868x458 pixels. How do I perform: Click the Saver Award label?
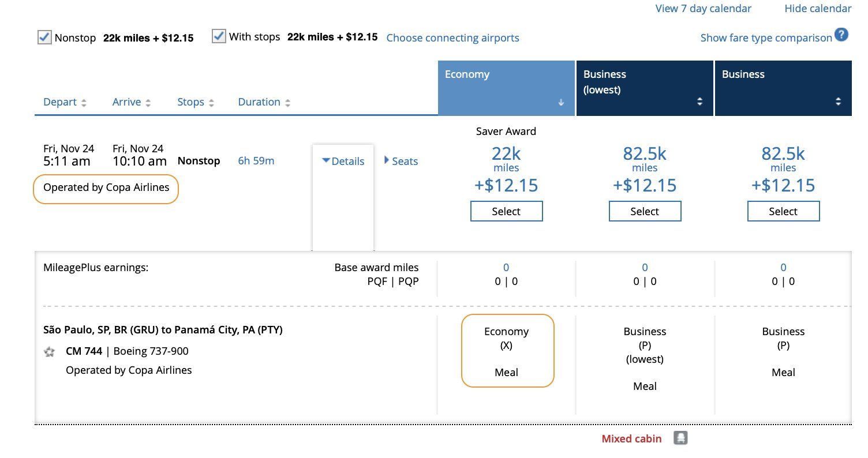pyautogui.click(x=506, y=132)
